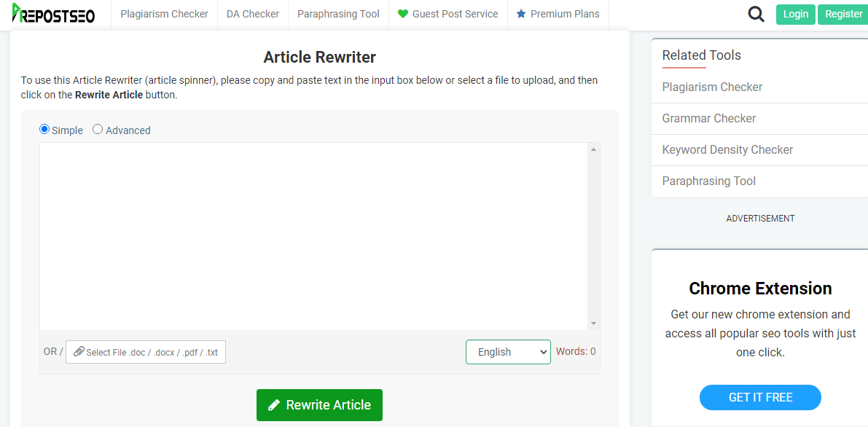This screenshot has height=427, width=868.
Task: Open the English language dropdown
Action: pos(508,352)
